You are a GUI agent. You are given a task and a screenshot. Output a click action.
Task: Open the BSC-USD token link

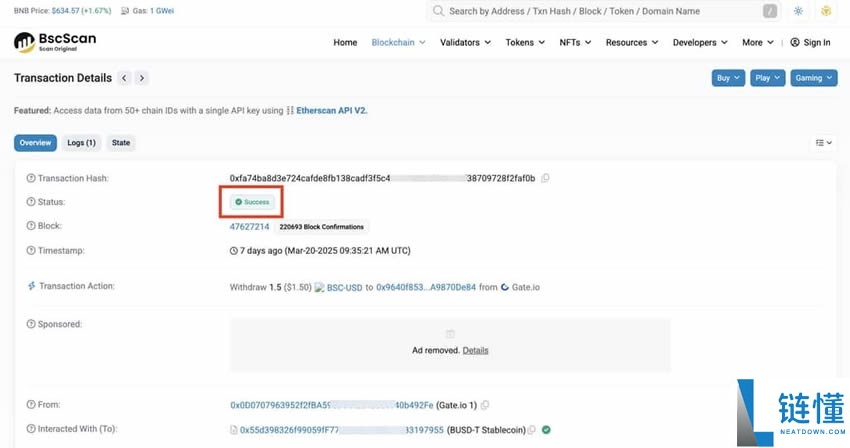(344, 287)
